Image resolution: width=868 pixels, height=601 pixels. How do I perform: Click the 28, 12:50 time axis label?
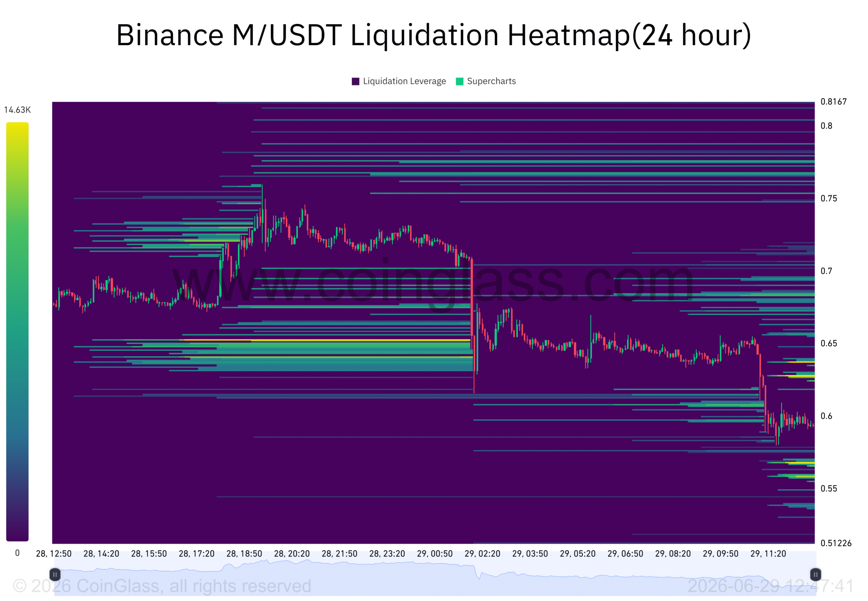click(54, 554)
